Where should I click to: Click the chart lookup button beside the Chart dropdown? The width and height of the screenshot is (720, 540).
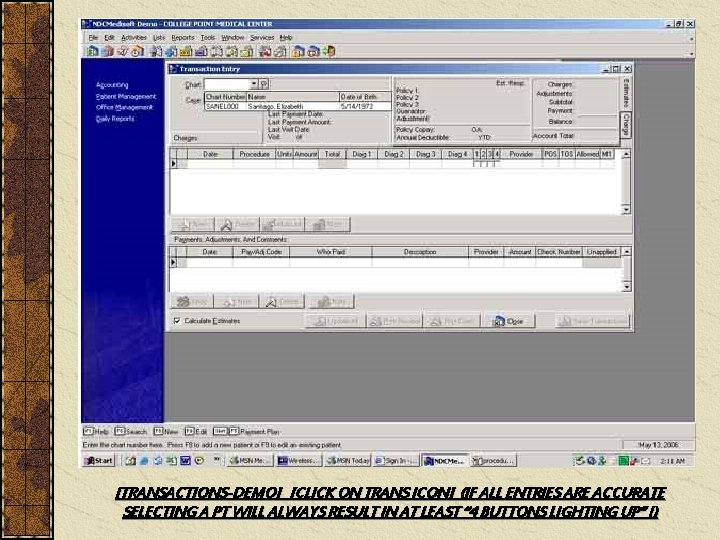pos(264,84)
